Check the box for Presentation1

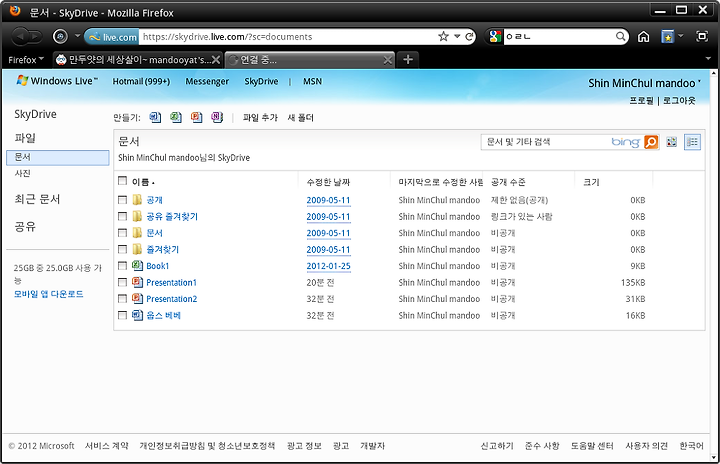pyautogui.click(x=122, y=283)
